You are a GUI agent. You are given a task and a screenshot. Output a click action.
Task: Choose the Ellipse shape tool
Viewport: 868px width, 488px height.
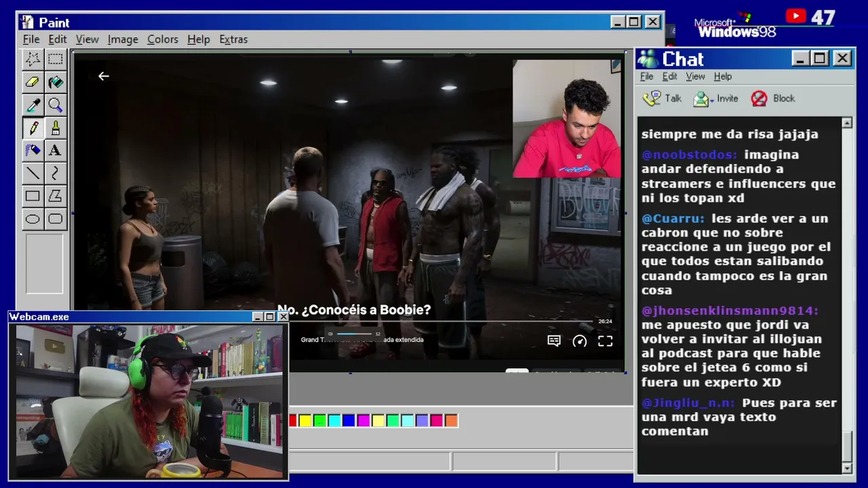coord(33,219)
